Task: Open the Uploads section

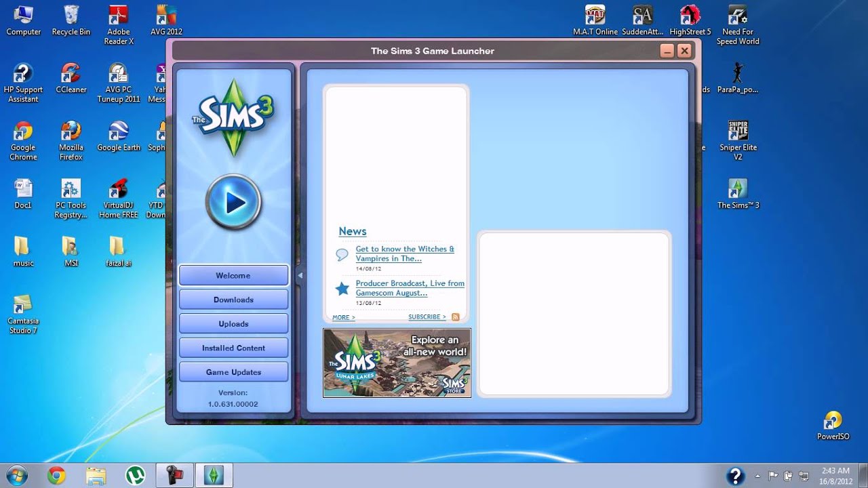Action: pyautogui.click(x=233, y=324)
